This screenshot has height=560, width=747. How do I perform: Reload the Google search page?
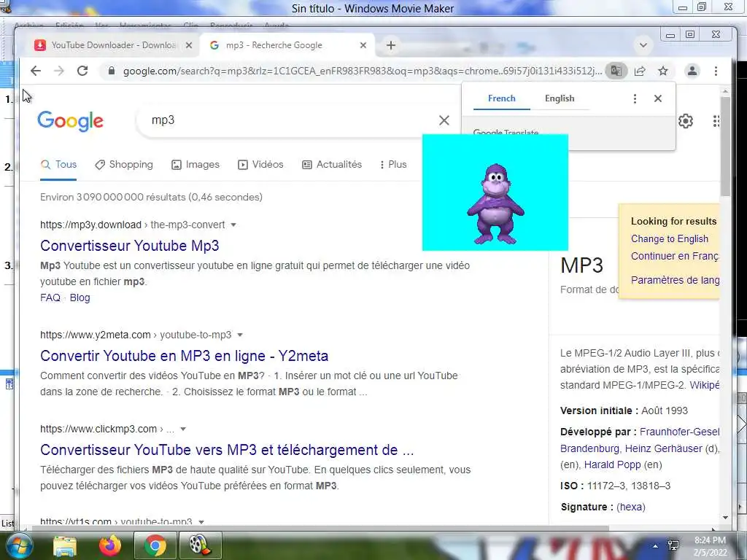point(82,71)
